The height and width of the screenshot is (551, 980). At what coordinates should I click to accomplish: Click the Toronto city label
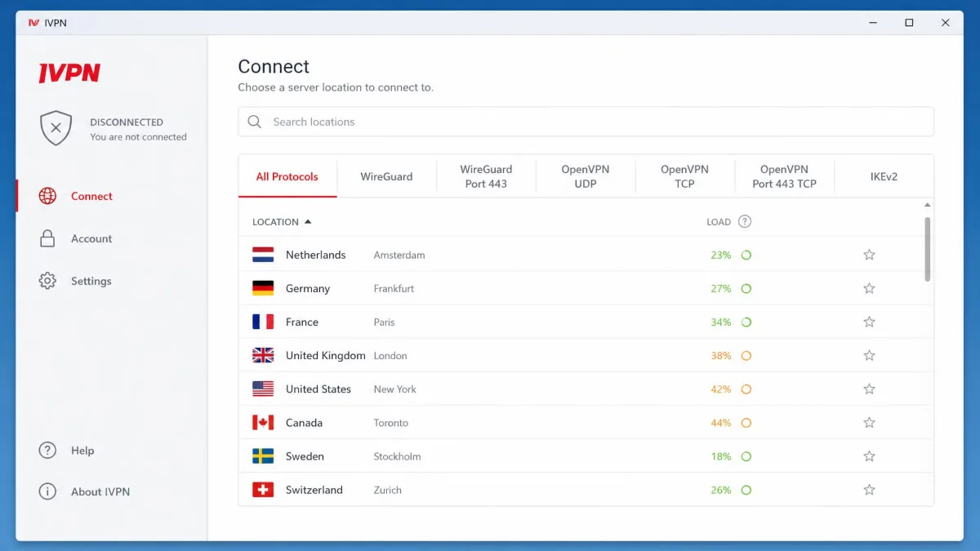[x=391, y=423]
